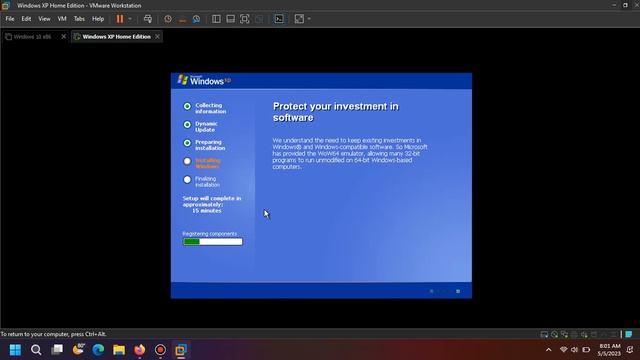Close the Windows 10 x86 tab
The height and width of the screenshot is (360, 640).
tap(64, 37)
